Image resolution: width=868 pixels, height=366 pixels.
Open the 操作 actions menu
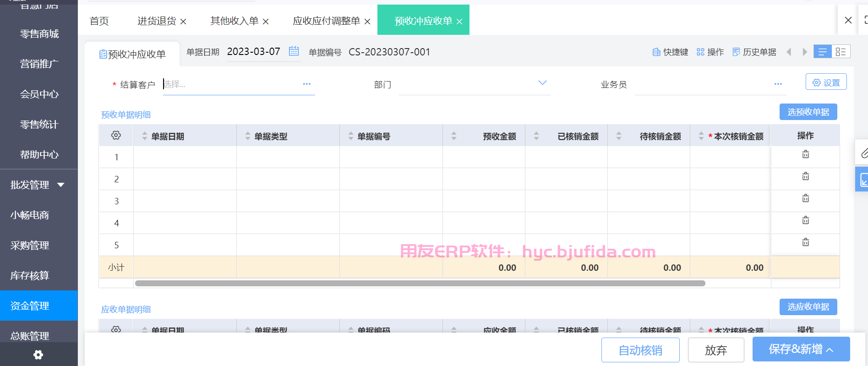point(710,52)
